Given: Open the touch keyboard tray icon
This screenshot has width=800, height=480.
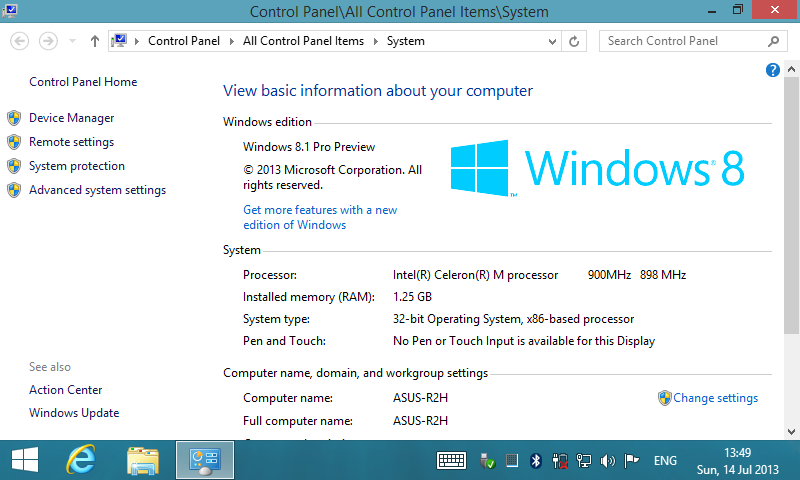Looking at the screenshot, I should click(x=452, y=461).
